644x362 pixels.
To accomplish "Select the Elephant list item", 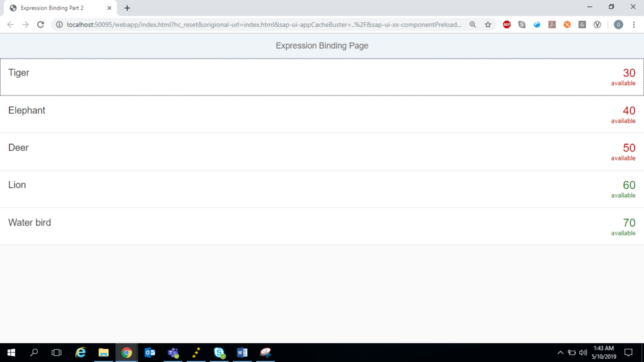I will coord(322,114).
